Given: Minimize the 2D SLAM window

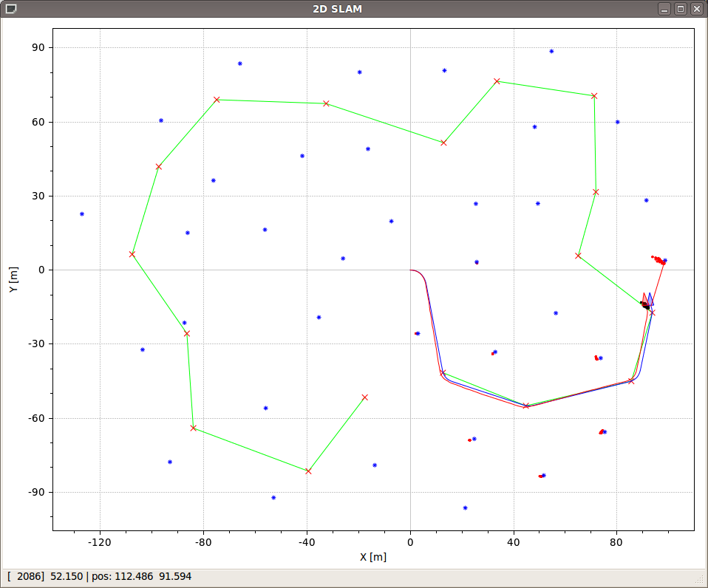Looking at the screenshot, I should (665, 9).
